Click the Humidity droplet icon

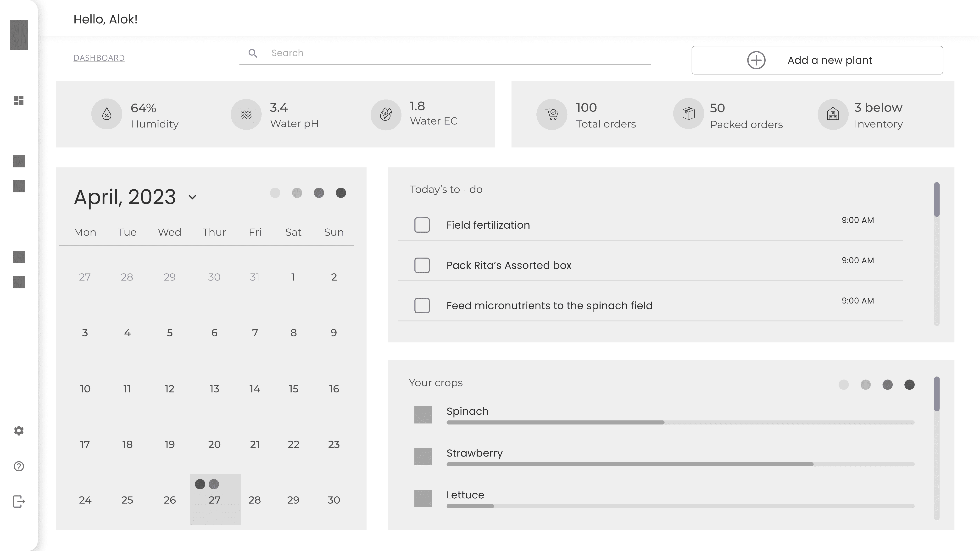point(107,114)
